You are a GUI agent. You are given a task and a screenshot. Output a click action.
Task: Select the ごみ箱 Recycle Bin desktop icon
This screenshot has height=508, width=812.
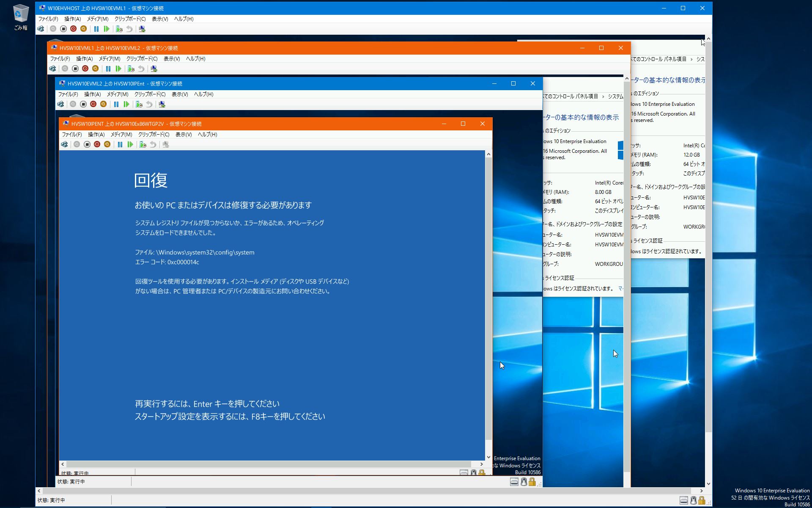pos(21,17)
